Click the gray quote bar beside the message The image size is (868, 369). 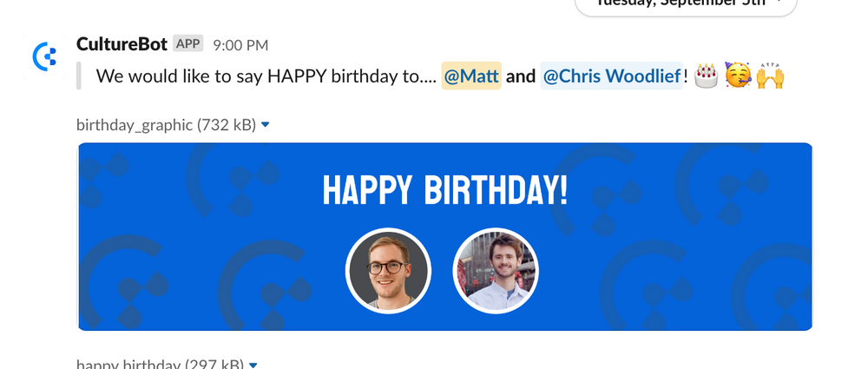point(78,76)
